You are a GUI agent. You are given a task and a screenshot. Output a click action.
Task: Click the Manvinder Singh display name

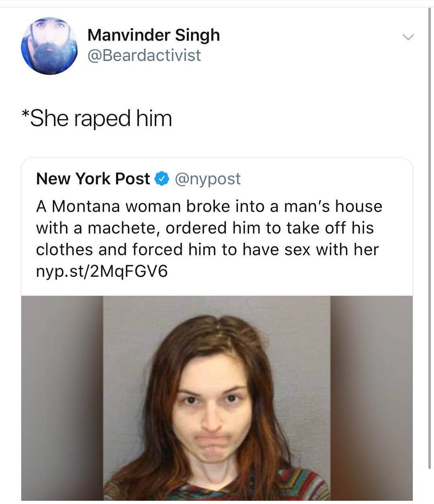coord(154,35)
